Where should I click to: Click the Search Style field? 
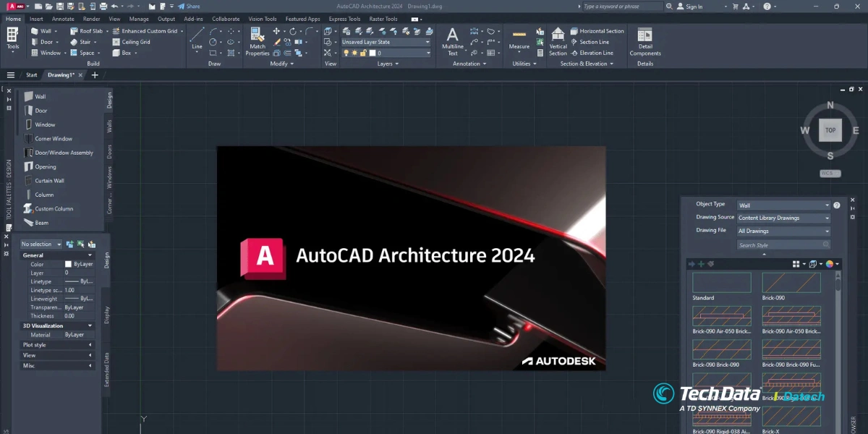[783, 245]
